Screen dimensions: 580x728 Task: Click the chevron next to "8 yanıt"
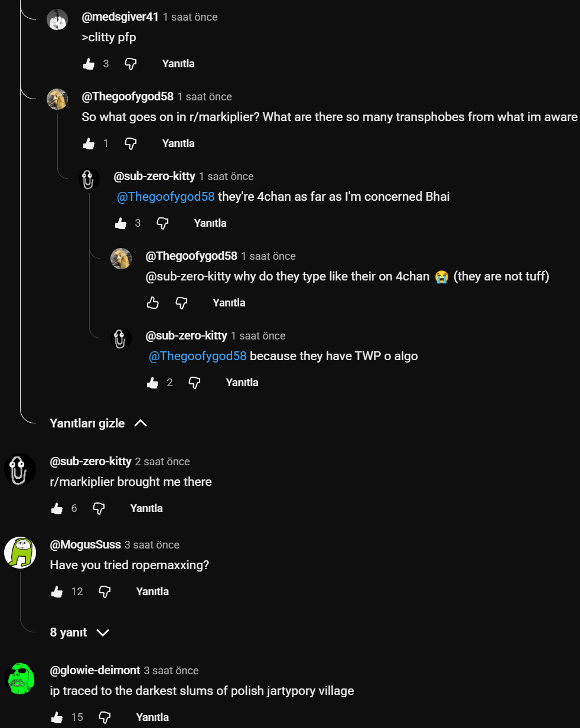(103, 633)
